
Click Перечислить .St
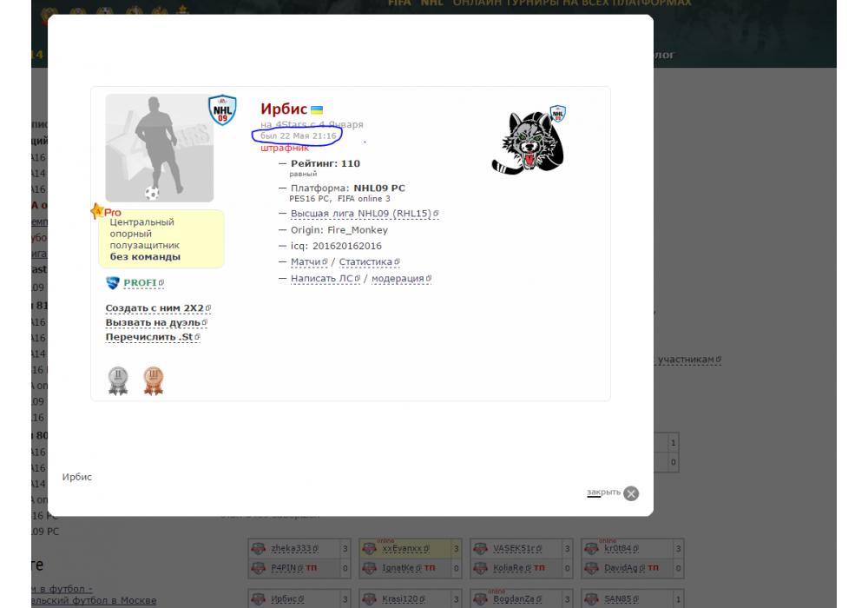pos(149,337)
